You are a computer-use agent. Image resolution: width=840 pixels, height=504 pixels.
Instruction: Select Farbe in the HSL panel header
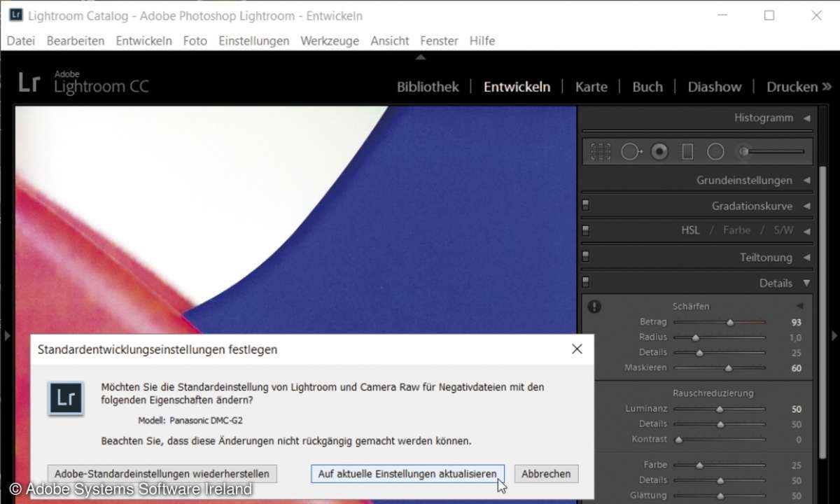click(736, 230)
